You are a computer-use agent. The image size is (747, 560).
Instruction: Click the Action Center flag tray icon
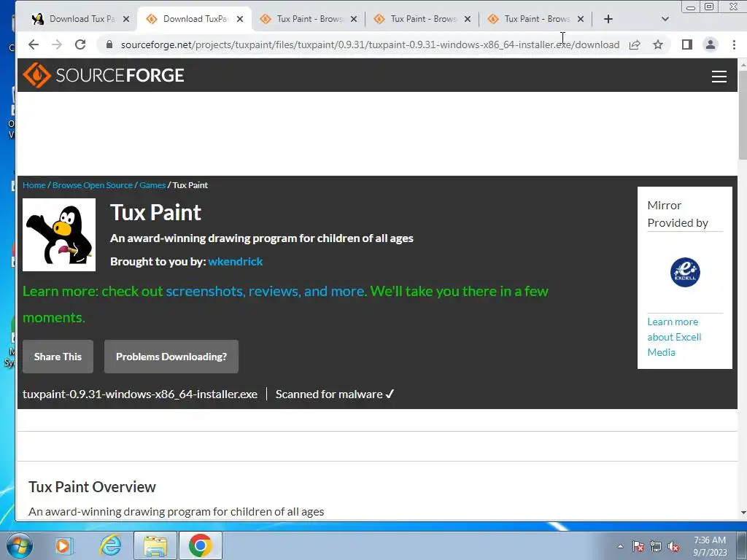pos(638,546)
